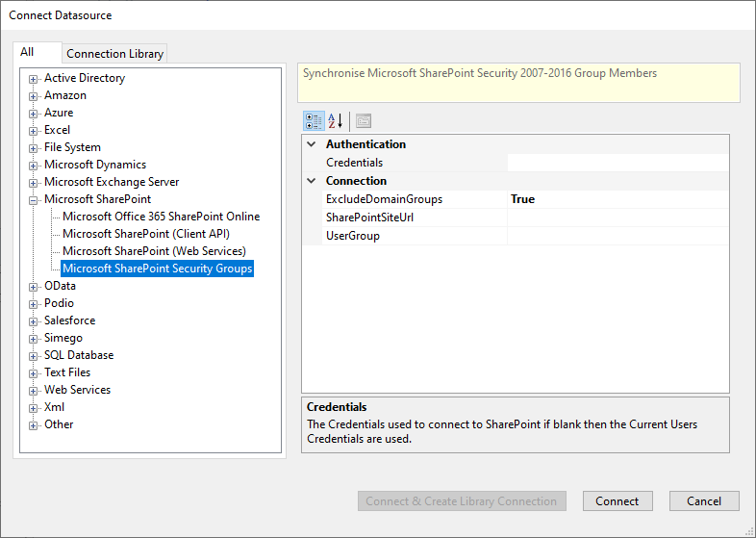Select Microsoft Office 365 SharePoint Online

pos(161,217)
